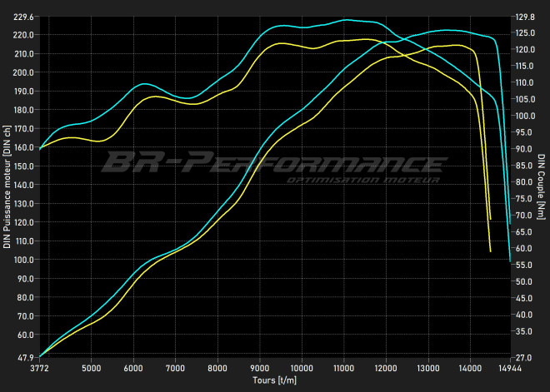Click the 'DIN Puissance moteur [DIN ch]' axis title
Image resolution: width=550 pixels, height=392 pixels.
(x=7, y=187)
